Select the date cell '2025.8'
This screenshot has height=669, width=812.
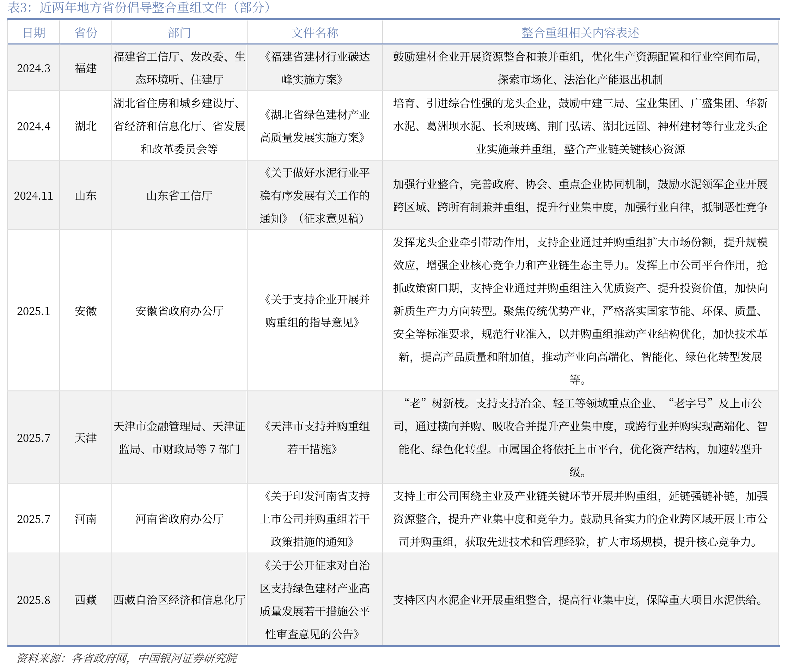pyautogui.click(x=33, y=599)
